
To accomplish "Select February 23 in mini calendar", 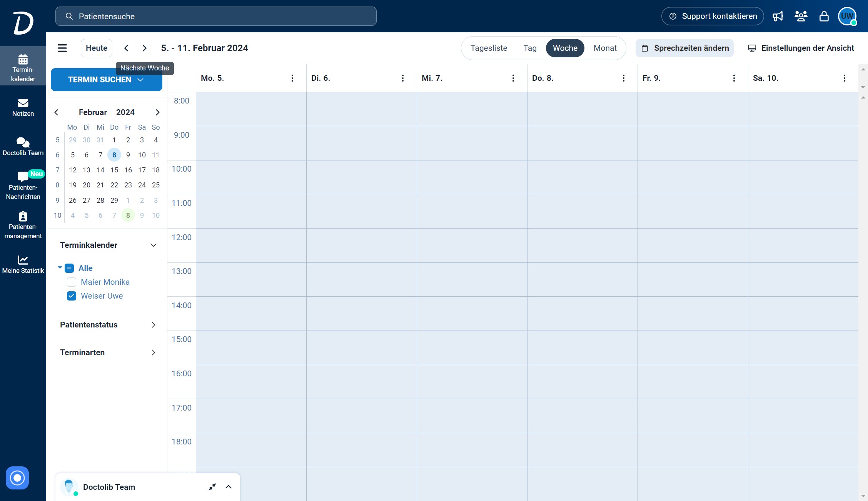I will [128, 185].
